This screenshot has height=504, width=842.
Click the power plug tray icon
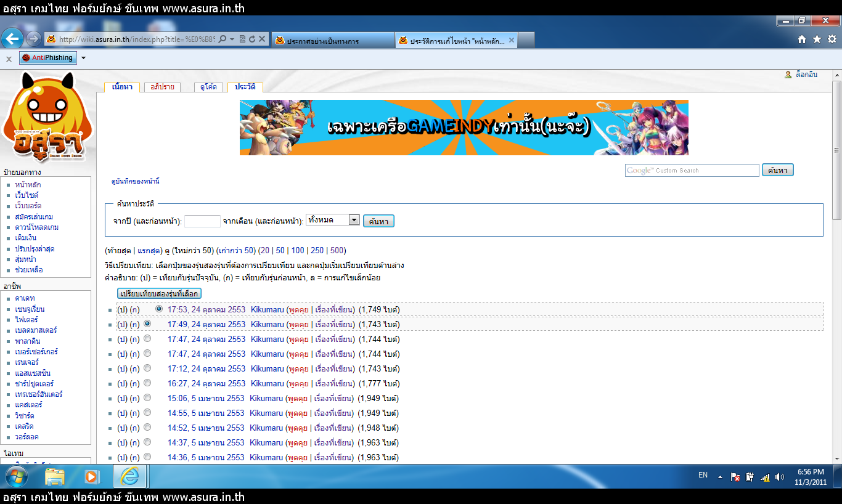pos(750,477)
